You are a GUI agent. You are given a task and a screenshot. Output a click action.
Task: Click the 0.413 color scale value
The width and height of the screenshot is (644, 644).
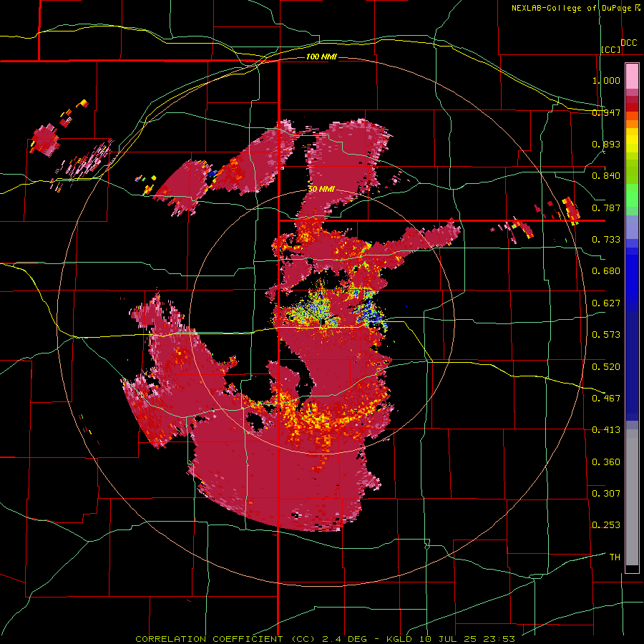point(606,430)
